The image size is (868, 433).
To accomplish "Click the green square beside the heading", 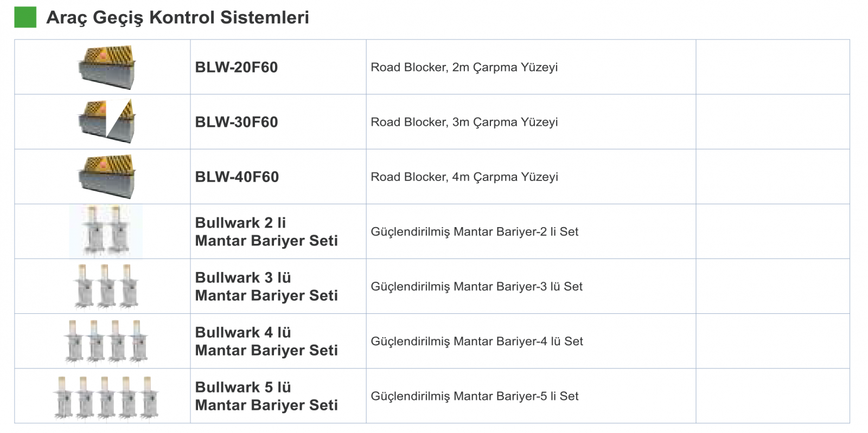I will click(25, 17).
